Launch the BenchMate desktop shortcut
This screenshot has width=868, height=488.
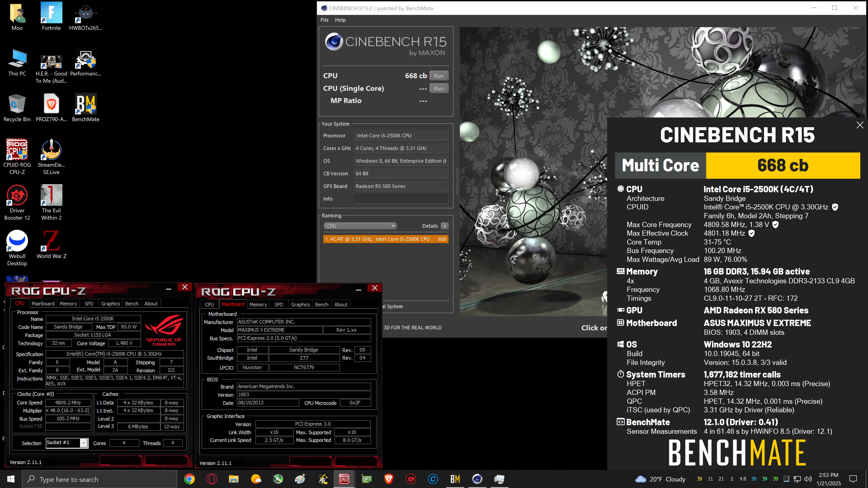click(86, 108)
